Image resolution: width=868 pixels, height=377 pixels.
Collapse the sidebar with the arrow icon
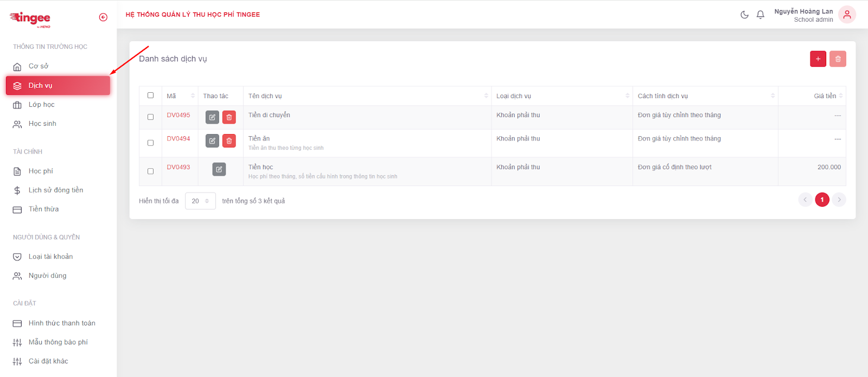click(103, 17)
